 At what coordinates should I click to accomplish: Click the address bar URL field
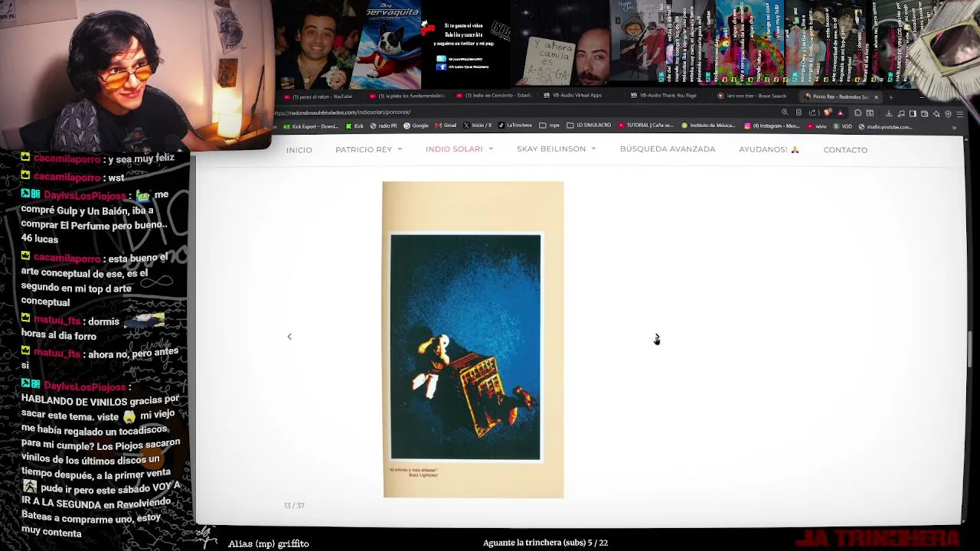click(x=521, y=112)
